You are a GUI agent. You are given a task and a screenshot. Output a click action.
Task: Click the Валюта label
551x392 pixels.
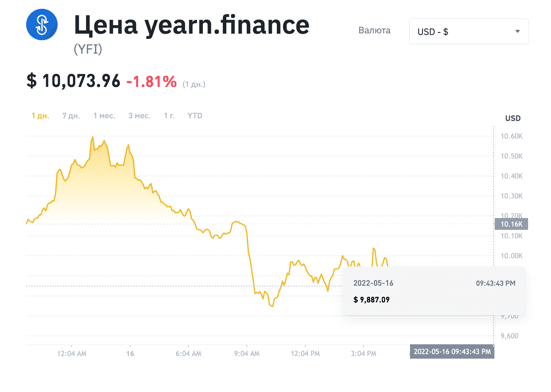pyautogui.click(x=375, y=30)
